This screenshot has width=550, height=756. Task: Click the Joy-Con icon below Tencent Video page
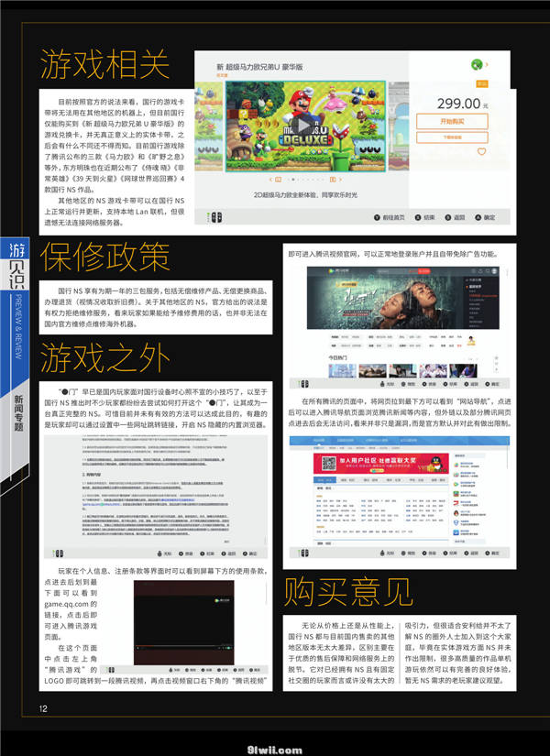304,384
